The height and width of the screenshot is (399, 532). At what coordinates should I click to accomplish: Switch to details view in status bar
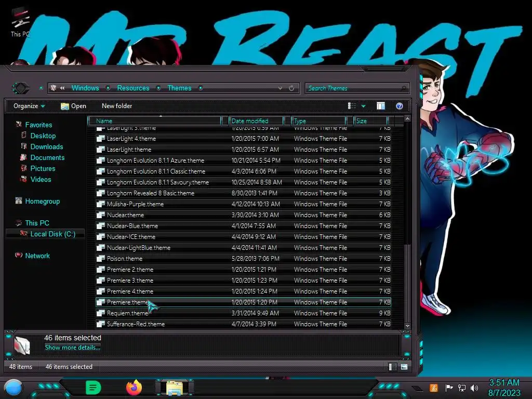[x=392, y=367]
